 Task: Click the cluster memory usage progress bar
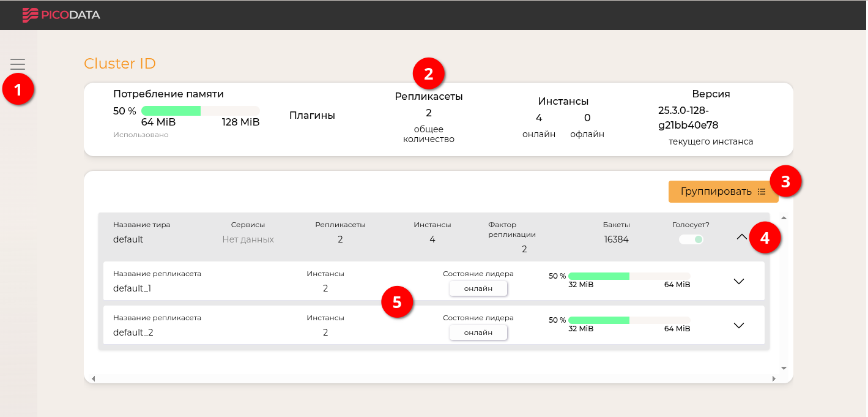coord(200,111)
